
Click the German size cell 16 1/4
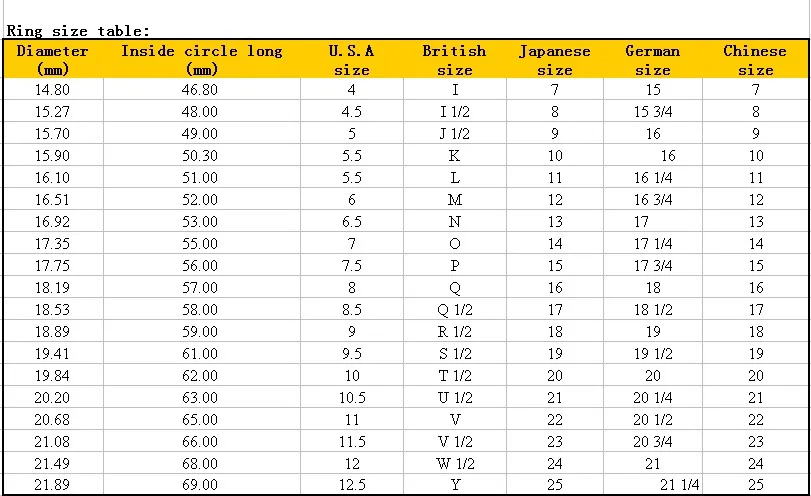pos(653,177)
